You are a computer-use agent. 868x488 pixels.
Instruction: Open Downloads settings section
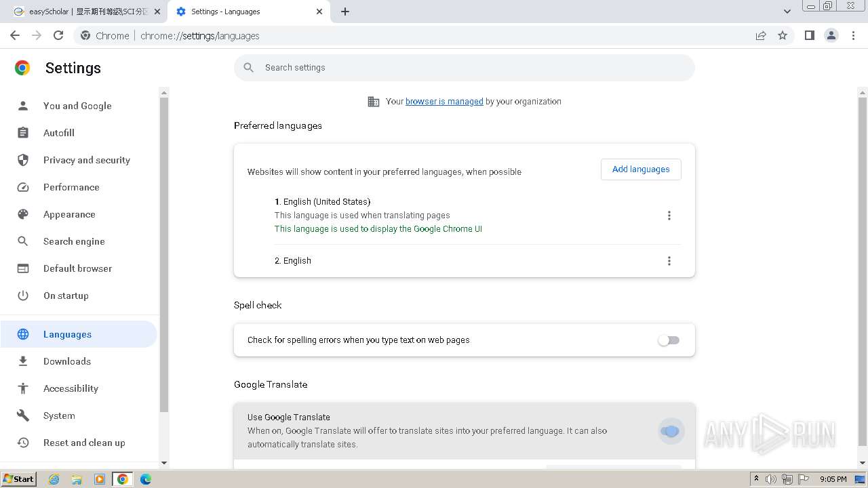tap(80, 361)
